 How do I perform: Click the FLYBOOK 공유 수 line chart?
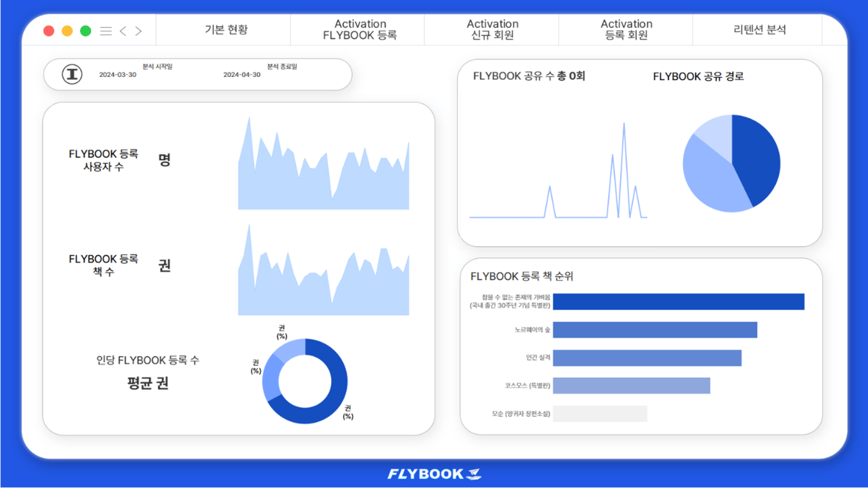point(559,170)
